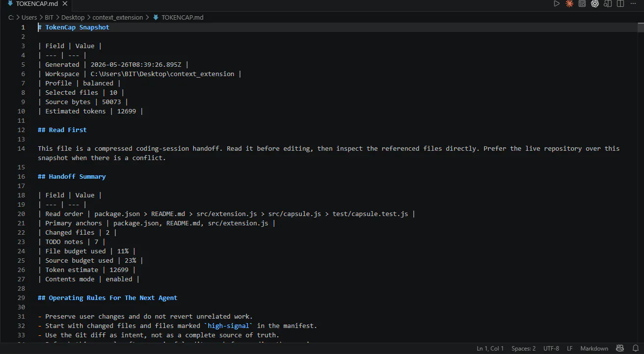Image resolution: width=644 pixels, height=354 pixels.
Task: Click Ln 1, Col 1 in the status bar
Action: point(490,349)
